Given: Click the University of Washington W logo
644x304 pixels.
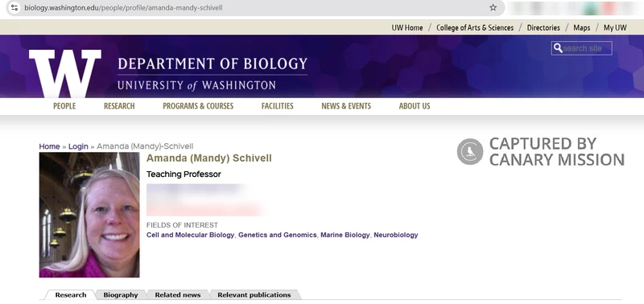Looking at the screenshot, I should tap(65, 73).
